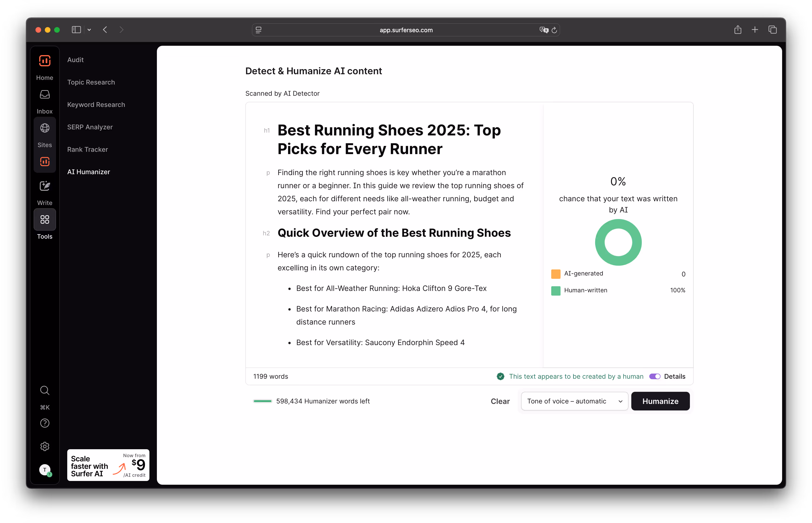This screenshot has height=523, width=812.
Task: Click the Clear button
Action: (500, 401)
